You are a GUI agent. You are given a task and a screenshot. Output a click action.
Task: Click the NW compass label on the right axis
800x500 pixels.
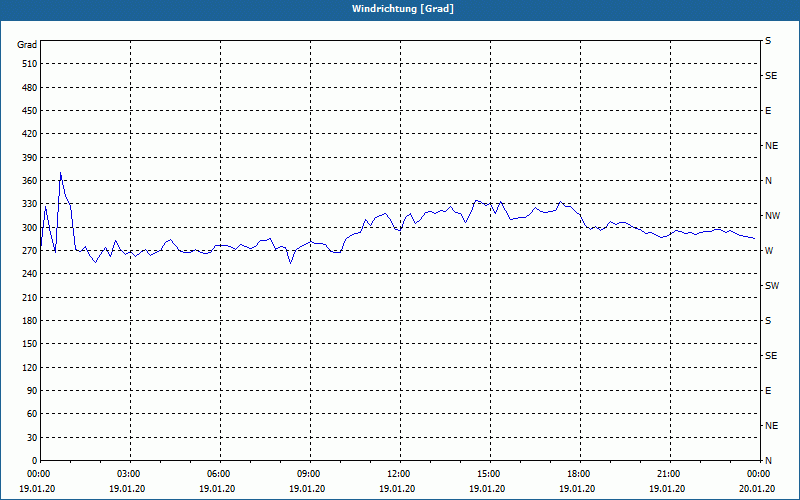[772, 216]
